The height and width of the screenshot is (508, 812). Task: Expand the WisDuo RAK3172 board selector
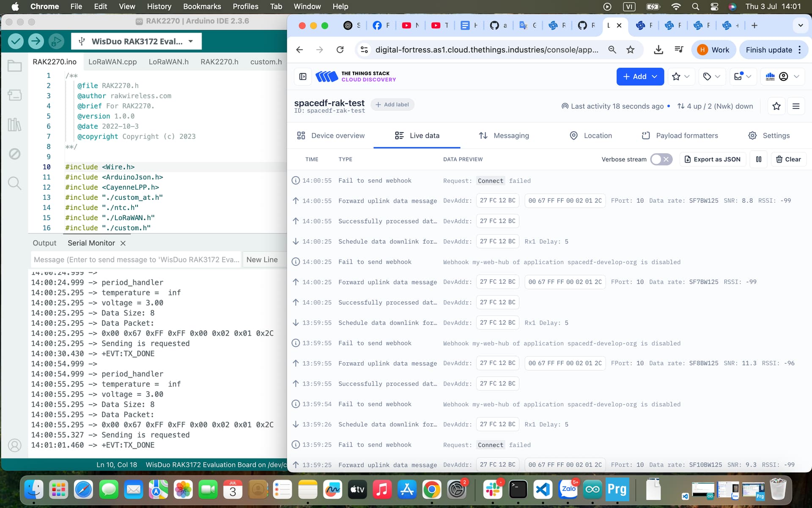[136, 41]
